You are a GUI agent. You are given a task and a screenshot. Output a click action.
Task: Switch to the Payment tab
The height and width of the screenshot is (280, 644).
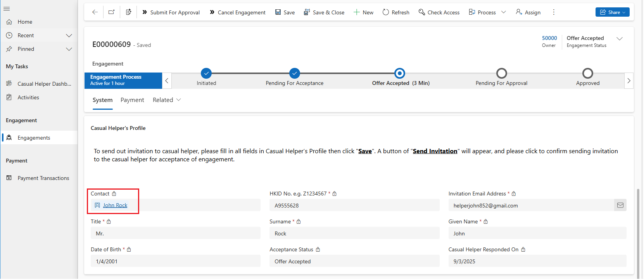pyautogui.click(x=132, y=100)
